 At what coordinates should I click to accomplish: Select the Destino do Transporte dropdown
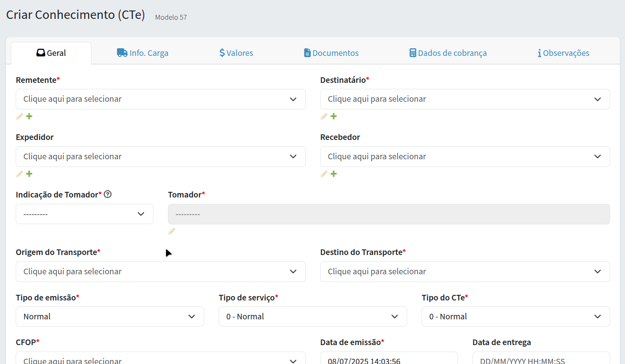coord(465,271)
